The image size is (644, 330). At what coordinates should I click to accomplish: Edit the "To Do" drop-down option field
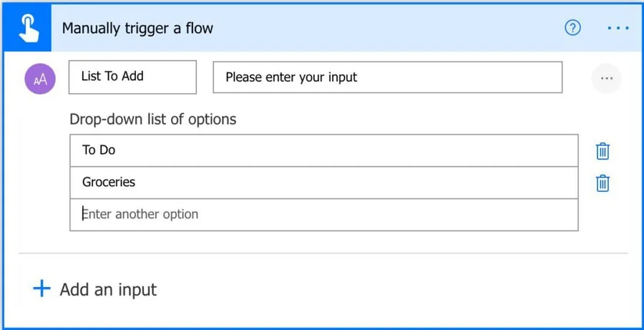pyautogui.click(x=323, y=150)
